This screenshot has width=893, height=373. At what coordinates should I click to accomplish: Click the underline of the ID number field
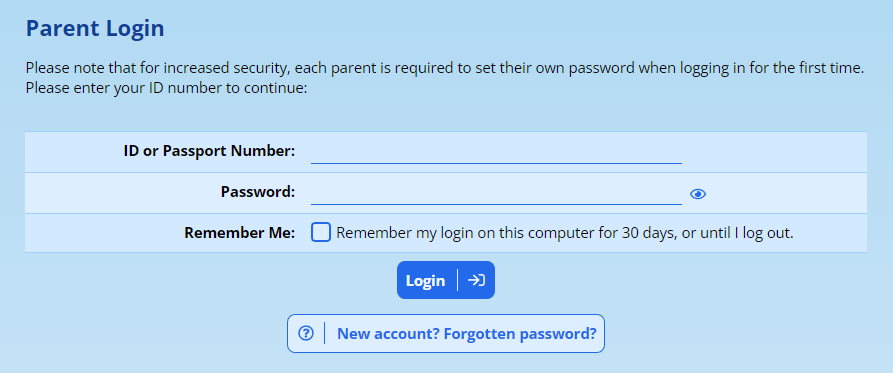(496, 163)
